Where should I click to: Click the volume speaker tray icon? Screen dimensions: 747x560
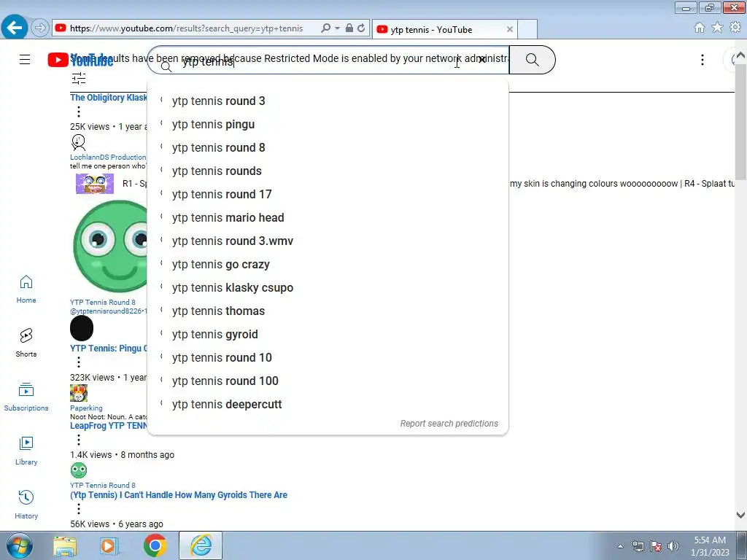[x=673, y=546]
